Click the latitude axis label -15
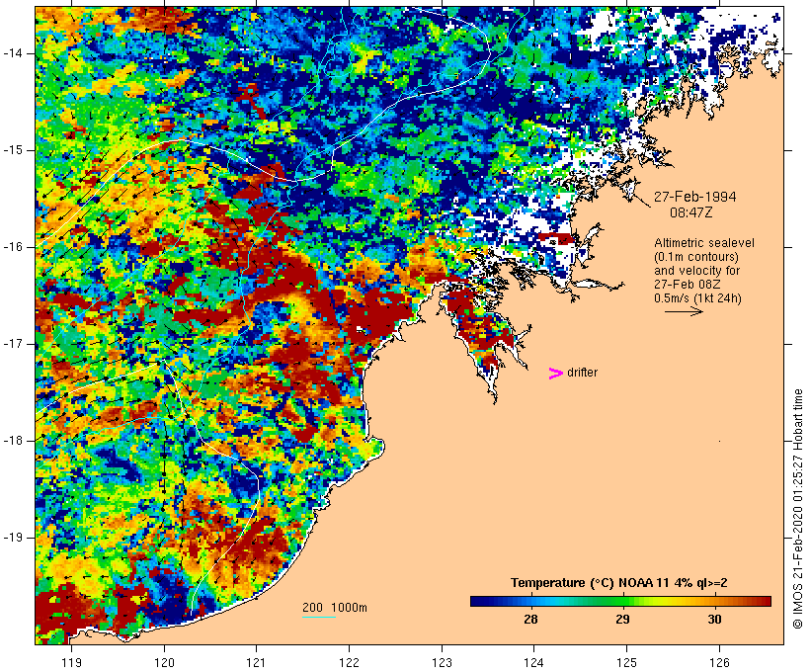This screenshot has width=810, height=672. [13, 150]
